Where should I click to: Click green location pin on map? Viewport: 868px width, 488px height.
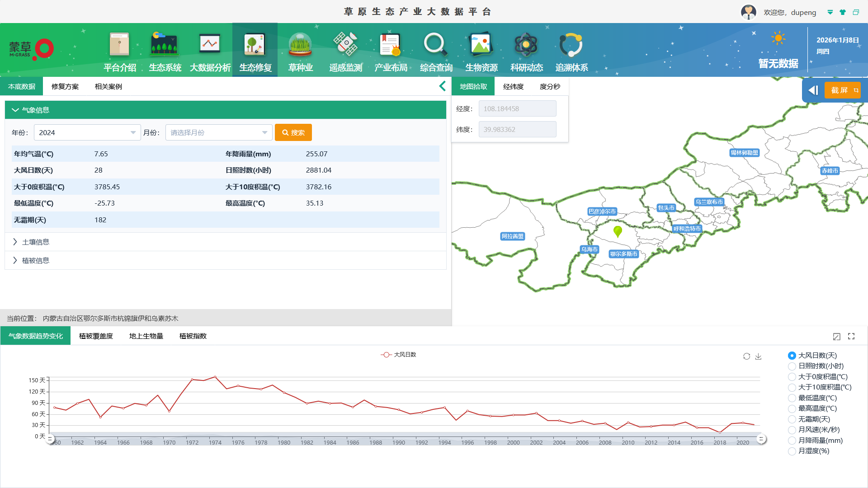click(x=618, y=231)
